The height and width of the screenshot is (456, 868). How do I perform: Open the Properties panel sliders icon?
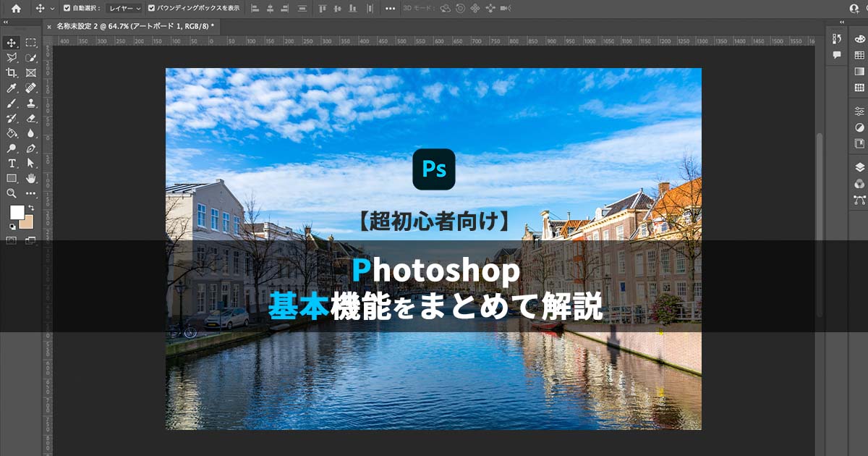point(859,111)
